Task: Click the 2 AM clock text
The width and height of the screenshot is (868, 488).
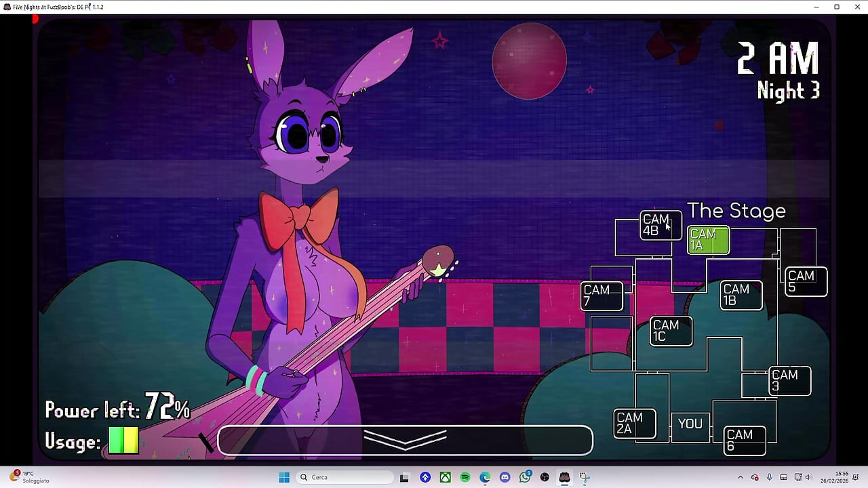Action: point(778,58)
